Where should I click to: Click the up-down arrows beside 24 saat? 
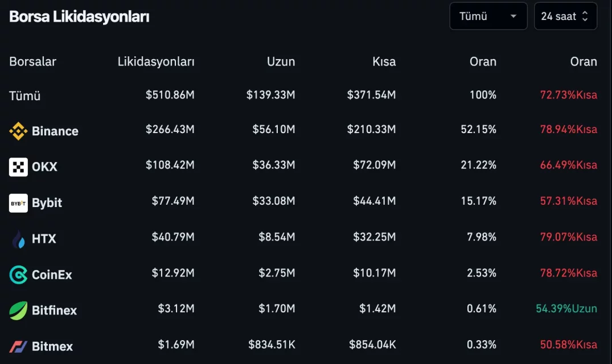coord(585,16)
